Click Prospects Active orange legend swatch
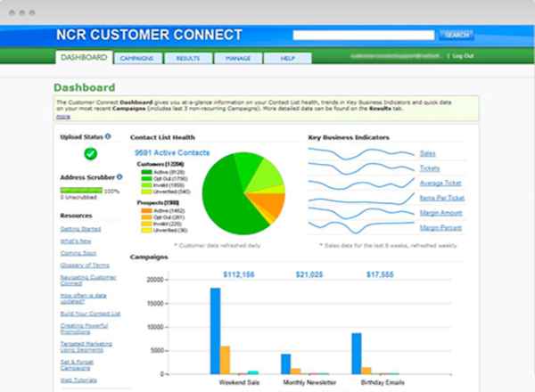Image resolution: width=535 pixels, height=392 pixels. coord(147,210)
